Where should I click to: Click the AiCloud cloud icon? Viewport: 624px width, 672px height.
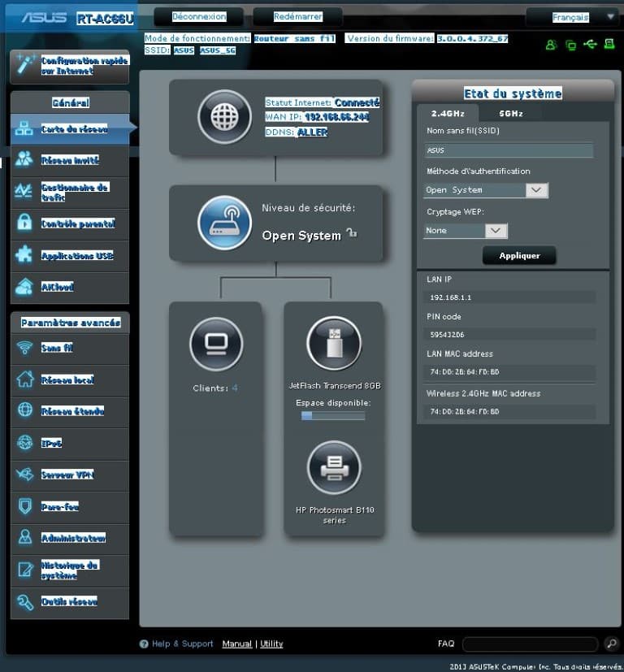[x=24, y=286]
